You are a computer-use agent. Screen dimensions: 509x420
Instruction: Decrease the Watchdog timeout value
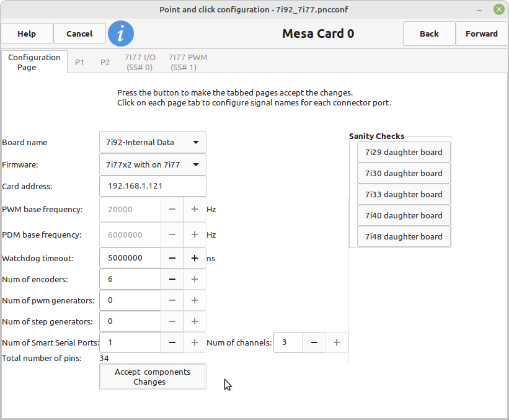coord(172,258)
